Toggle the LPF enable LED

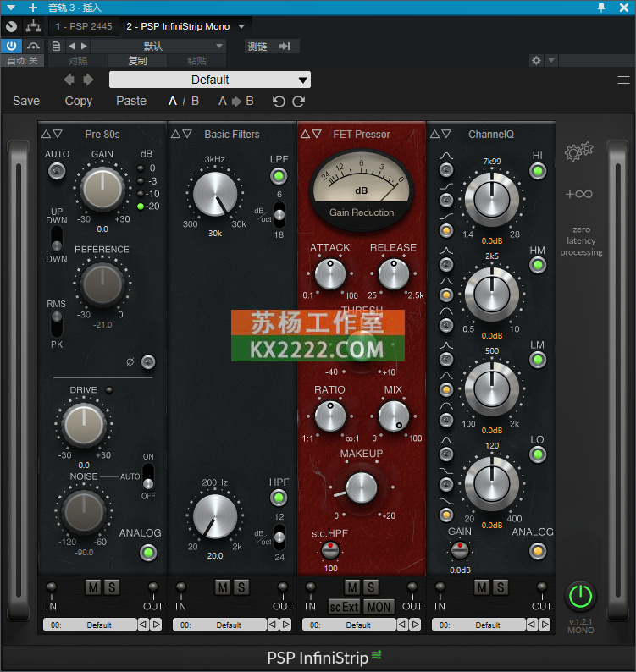(279, 176)
